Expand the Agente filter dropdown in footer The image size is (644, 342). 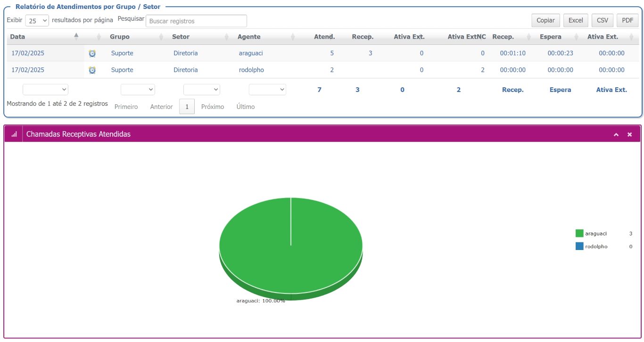pyautogui.click(x=267, y=90)
